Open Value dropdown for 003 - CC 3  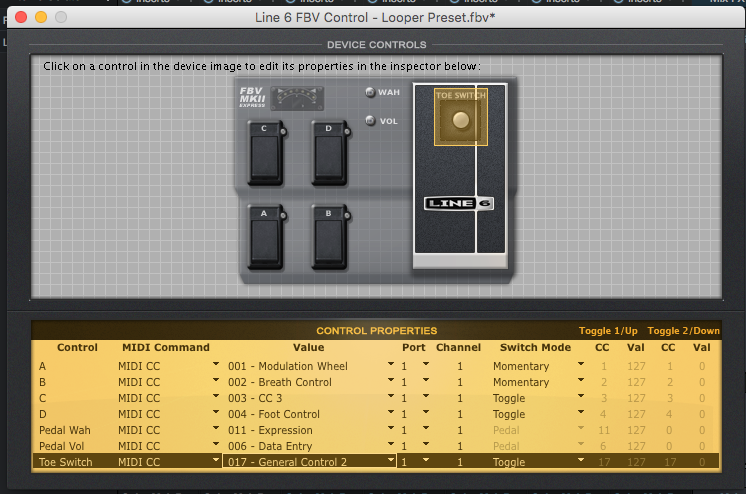391,395
